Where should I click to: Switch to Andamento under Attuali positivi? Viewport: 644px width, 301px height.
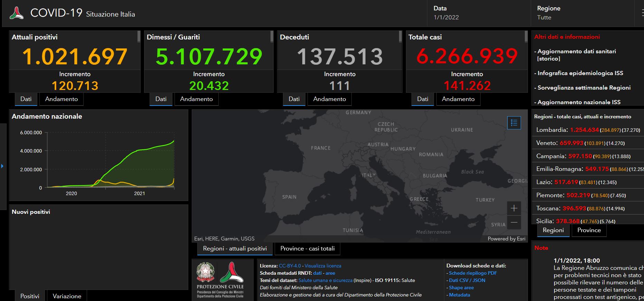[x=61, y=99]
